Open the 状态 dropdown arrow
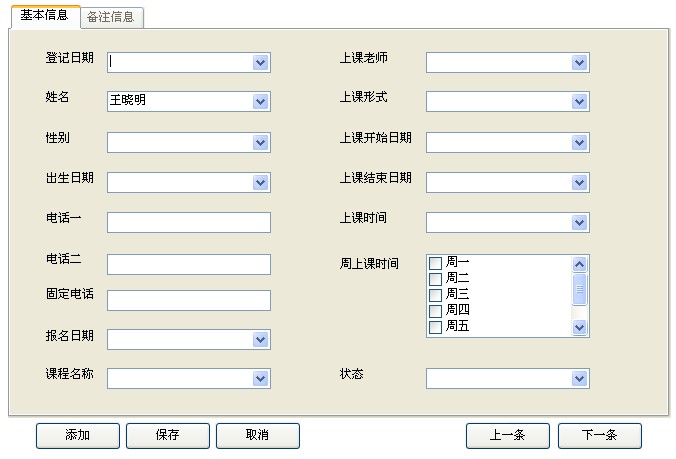The image size is (676, 459). tap(579, 379)
